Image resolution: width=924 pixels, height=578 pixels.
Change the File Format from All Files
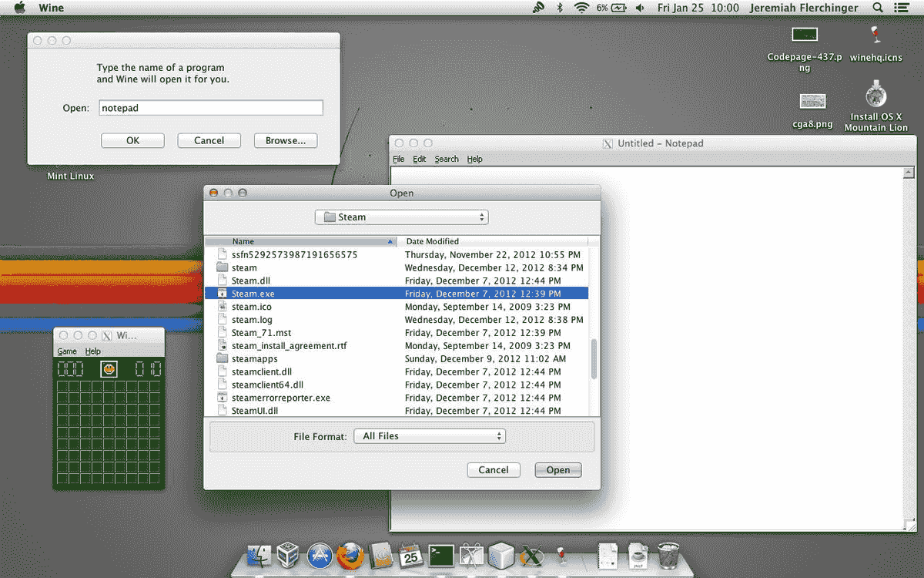[x=429, y=435]
